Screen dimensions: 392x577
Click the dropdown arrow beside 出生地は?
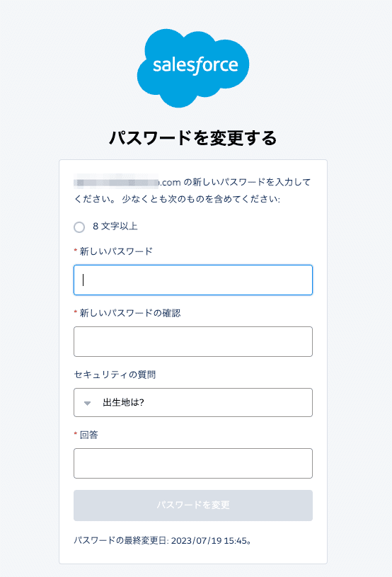click(87, 404)
